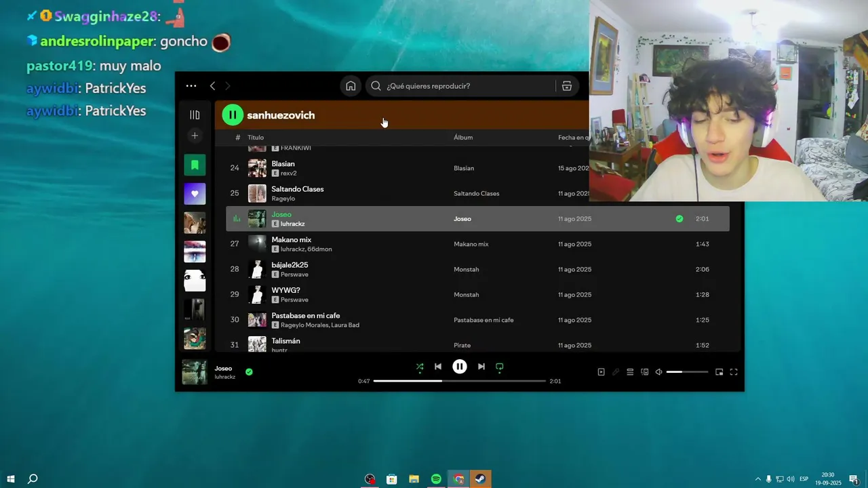The height and width of the screenshot is (488, 868).
Task: Open the miniplayer icon
Action: click(x=719, y=372)
